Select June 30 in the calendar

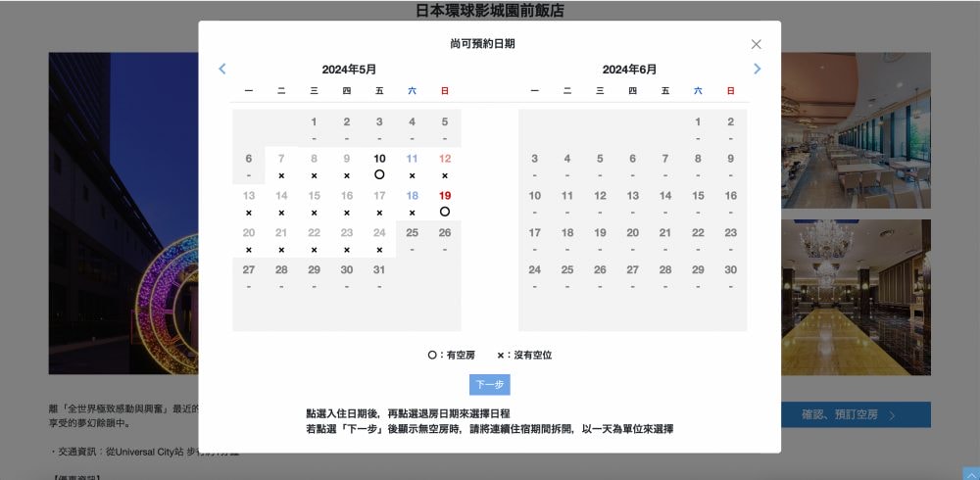coord(730,276)
